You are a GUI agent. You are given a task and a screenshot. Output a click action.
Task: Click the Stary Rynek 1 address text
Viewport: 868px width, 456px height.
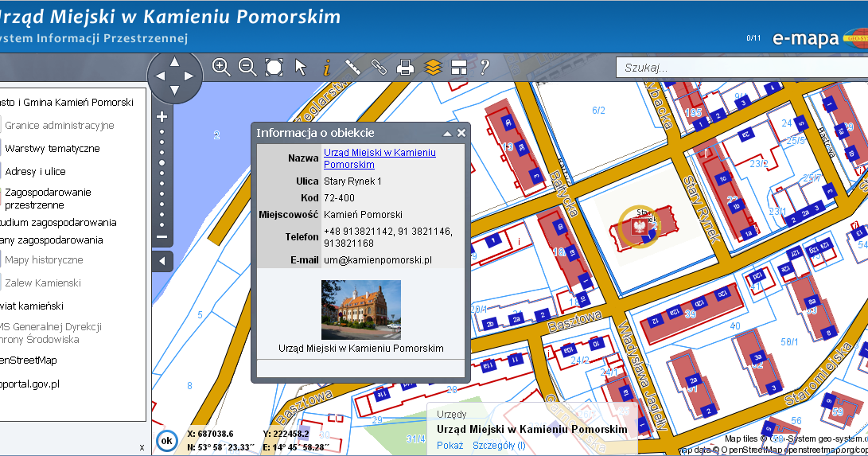[x=352, y=181]
